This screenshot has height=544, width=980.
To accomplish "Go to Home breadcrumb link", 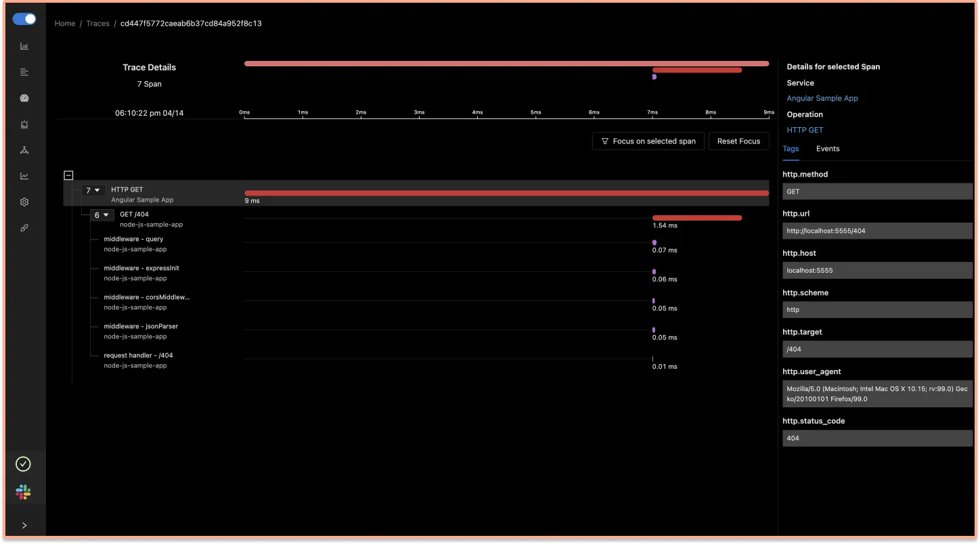I will coord(65,24).
